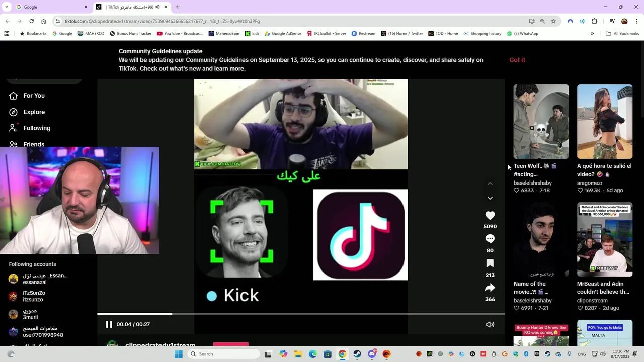Share the video using the arrow icon

(x=490, y=288)
